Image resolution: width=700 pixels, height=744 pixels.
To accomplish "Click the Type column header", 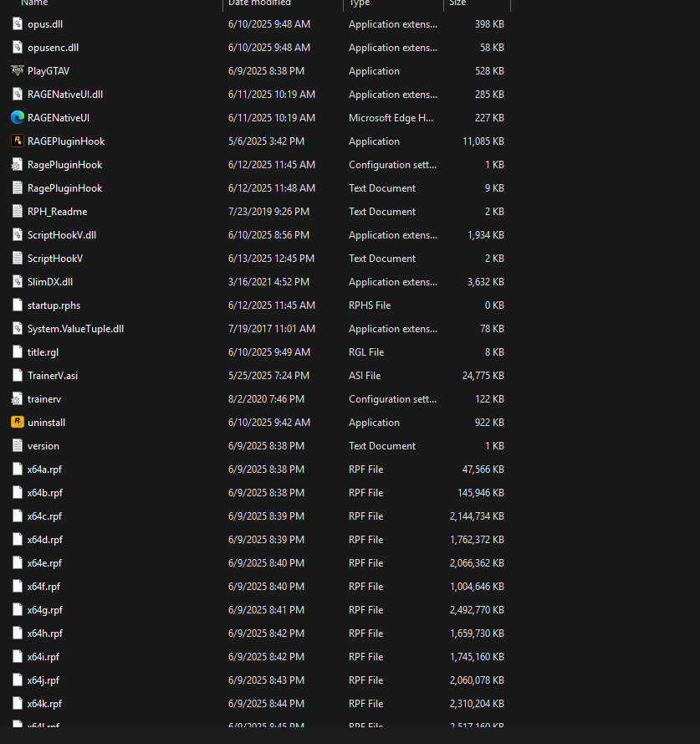I will point(360,3).
